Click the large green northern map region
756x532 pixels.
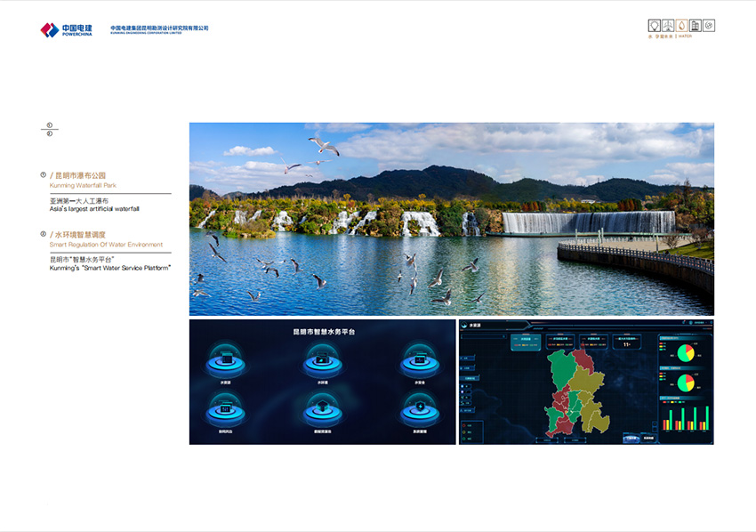click(x=560, y=367)
